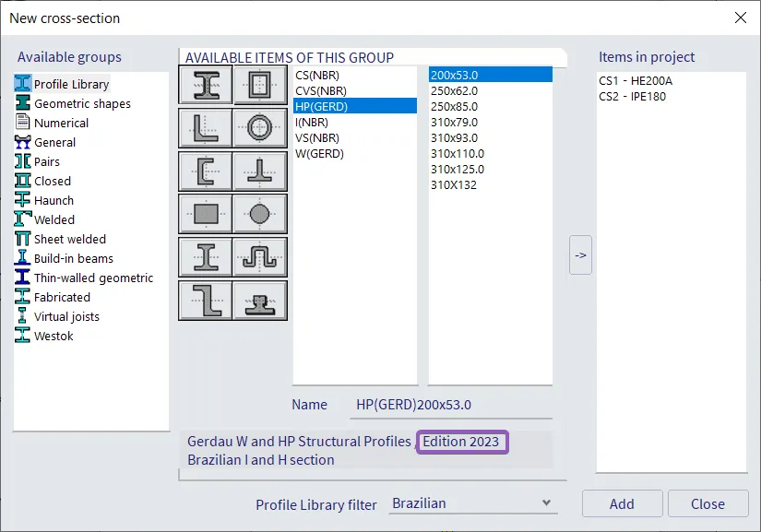Pick the L-angle profile shape icon
The height and width of the screenshot is (532, 761).
coord(205,129)
